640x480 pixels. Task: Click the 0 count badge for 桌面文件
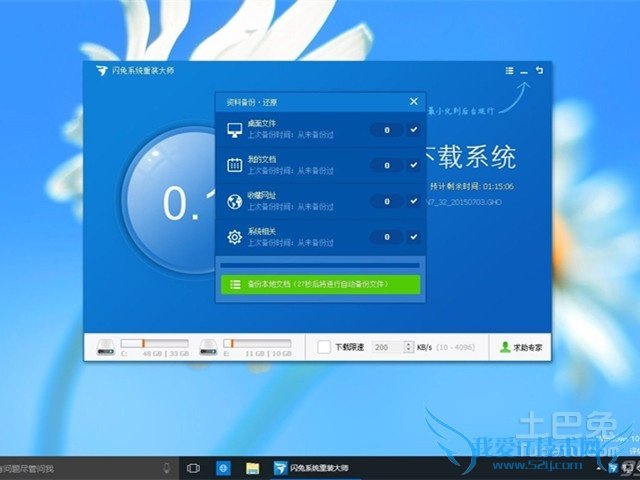coord(387,130)
